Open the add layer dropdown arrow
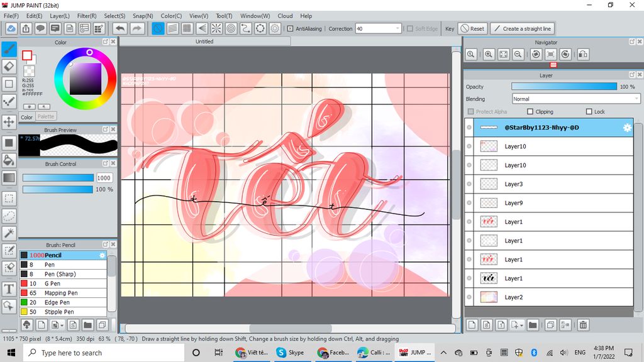644x362 pixels. click(x=521, y=325)
